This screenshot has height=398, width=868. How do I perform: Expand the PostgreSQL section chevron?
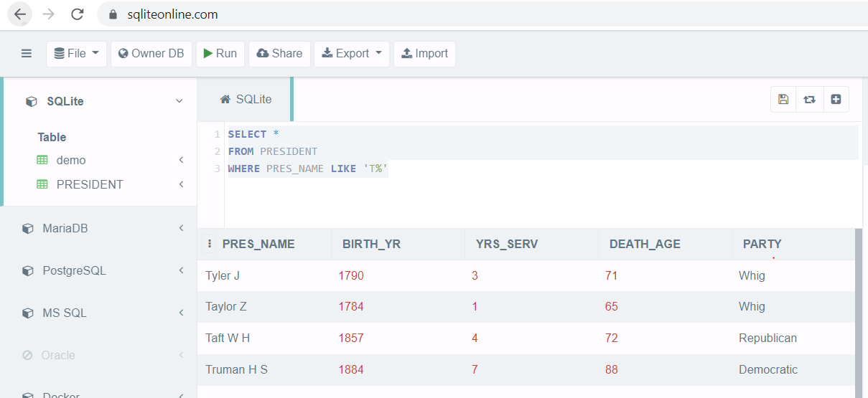tap(182, 270)
